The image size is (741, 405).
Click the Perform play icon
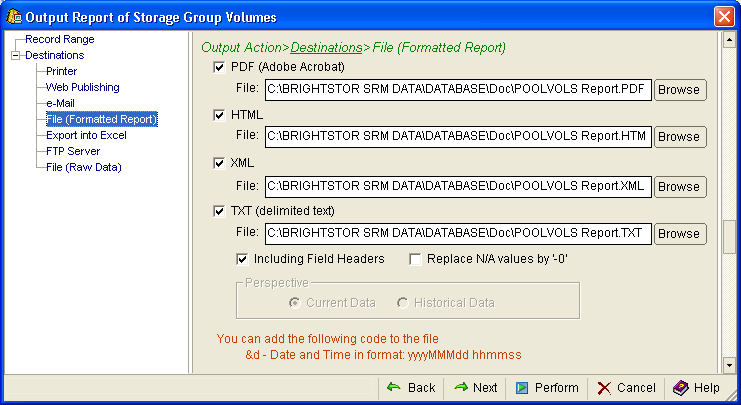(522, 388)
